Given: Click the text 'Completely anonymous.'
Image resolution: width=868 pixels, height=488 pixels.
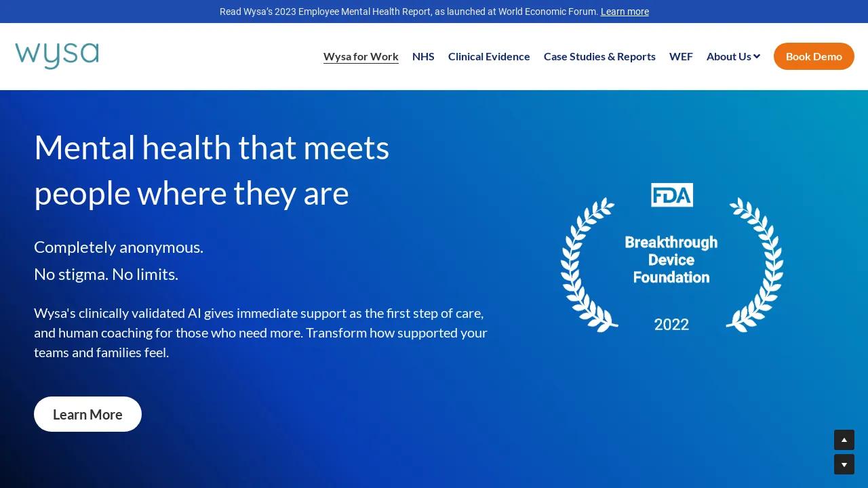Looking at the screenshot, I should click(119, 247).
